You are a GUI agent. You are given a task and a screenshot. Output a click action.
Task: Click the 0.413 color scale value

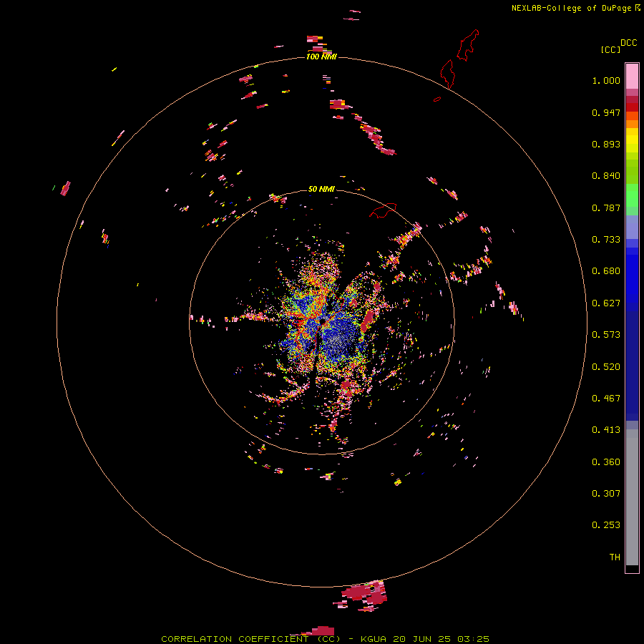(606, 430)
